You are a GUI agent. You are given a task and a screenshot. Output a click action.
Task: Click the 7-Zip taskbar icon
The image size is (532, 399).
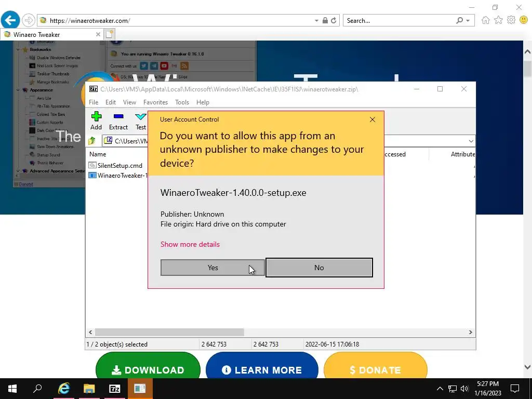115,389
